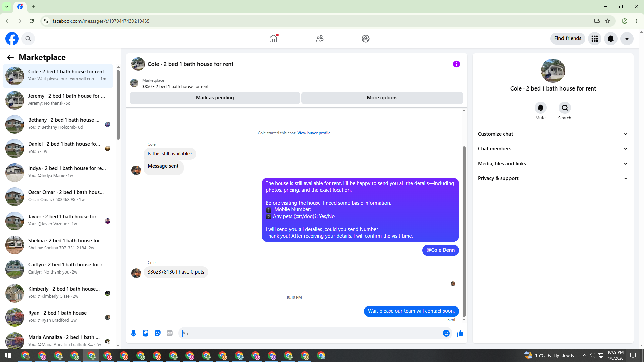Send a thumbs-up like
This screenshot has height=362, width=644.
[460, 333]
